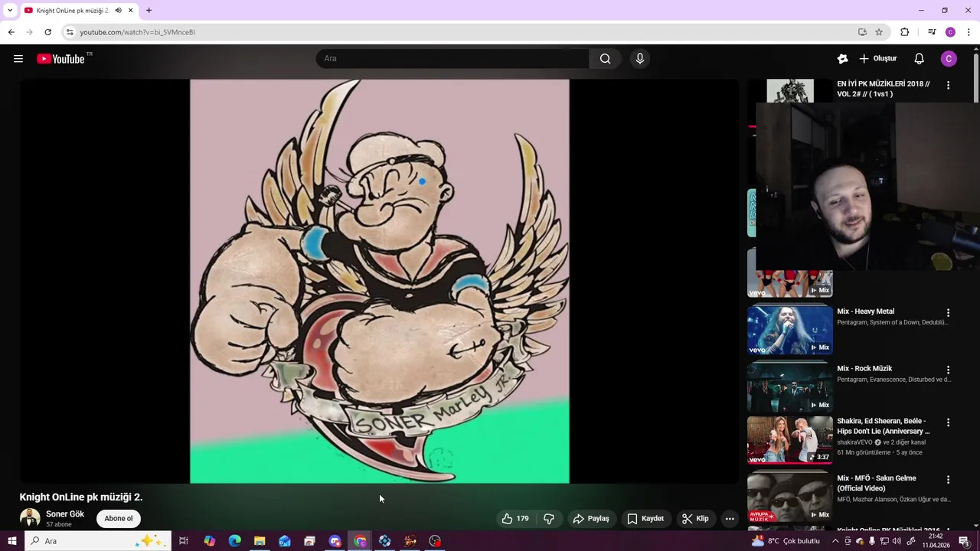
Task: Open the tab search dropdown arrow
Action: pos(10,11)
